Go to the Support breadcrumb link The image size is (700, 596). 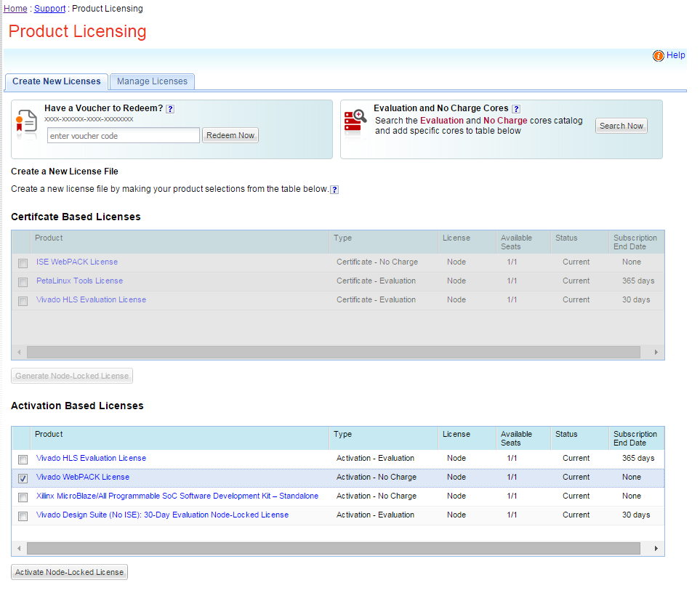(49, 9)
